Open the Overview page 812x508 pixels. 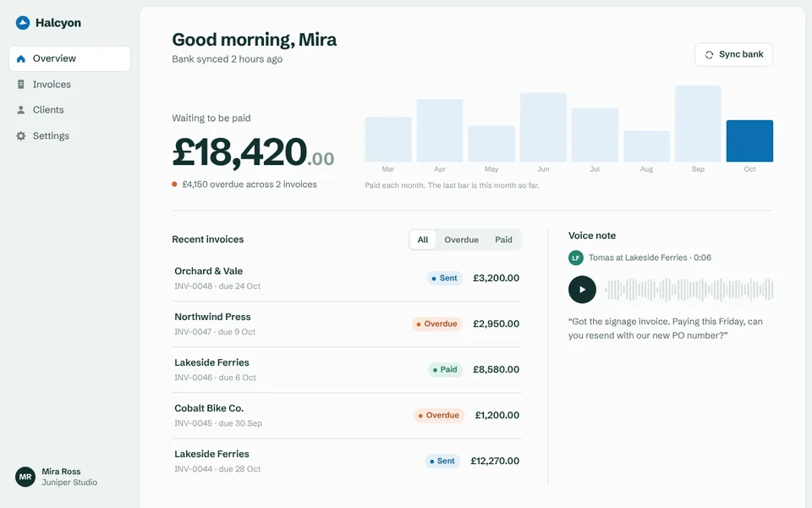point(69,58)
